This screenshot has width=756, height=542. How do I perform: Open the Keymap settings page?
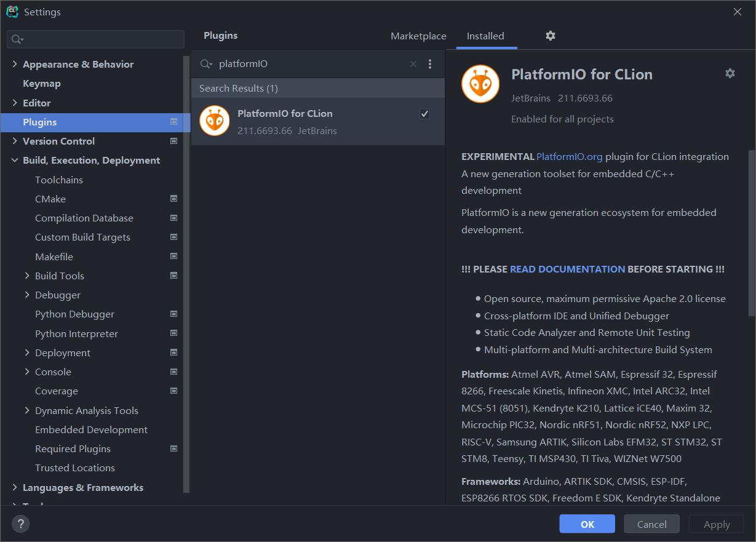tap(42, 83)
